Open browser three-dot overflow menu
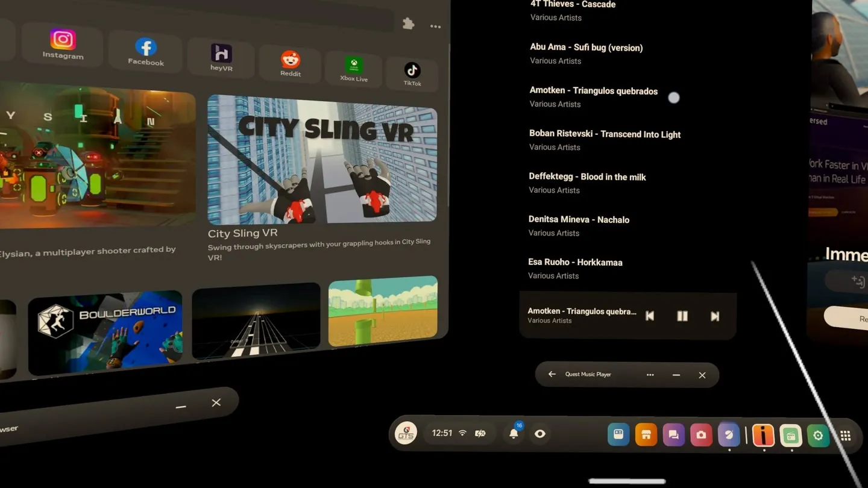 click(435, 27)
